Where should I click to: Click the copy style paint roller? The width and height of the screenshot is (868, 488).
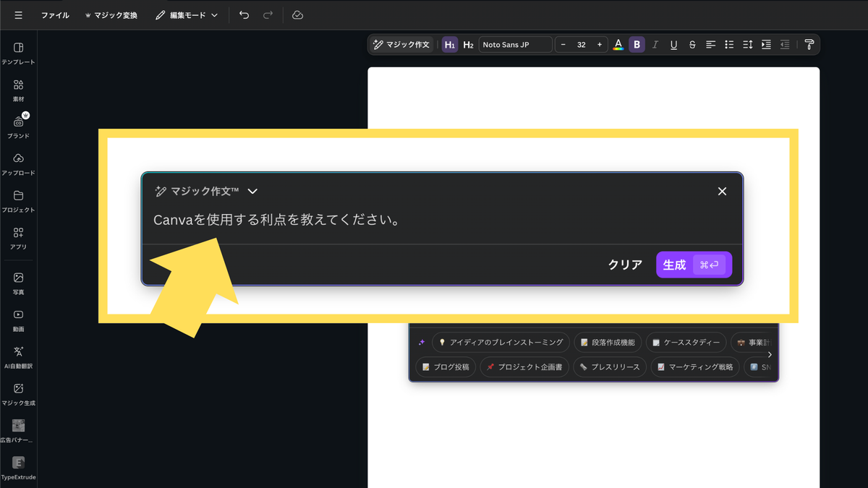[809, 45]
